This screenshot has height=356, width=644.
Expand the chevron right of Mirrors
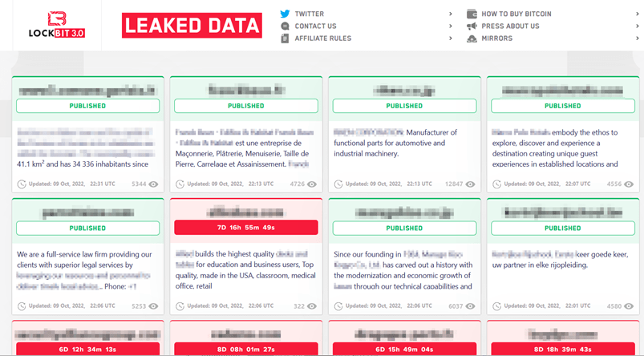click(x=638, y=38)
